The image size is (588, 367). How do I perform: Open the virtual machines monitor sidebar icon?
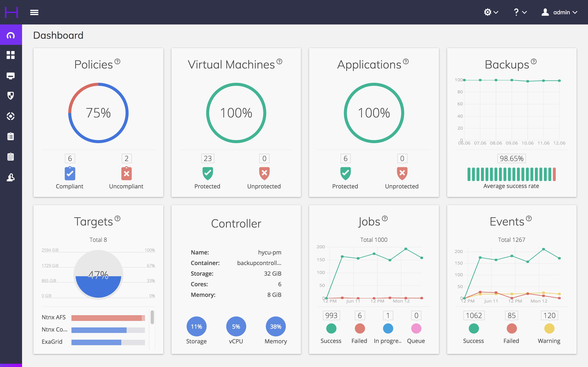(x=11, y=76)
